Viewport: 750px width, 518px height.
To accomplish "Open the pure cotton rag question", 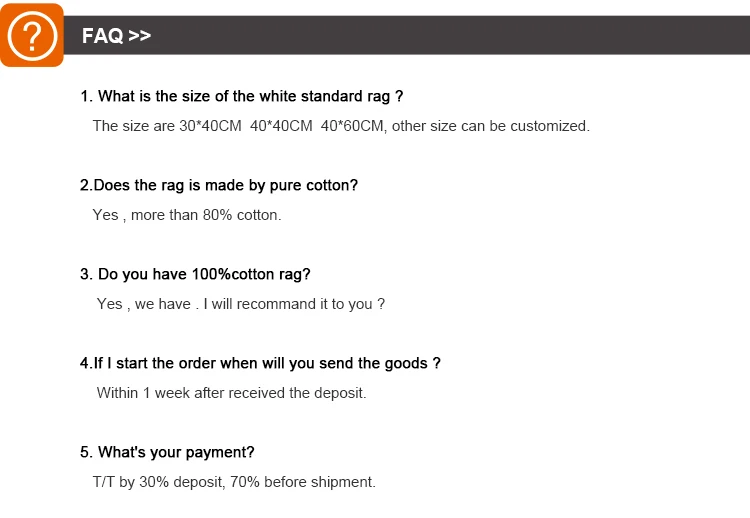I will pyautogui.click(x=218, y=185).
